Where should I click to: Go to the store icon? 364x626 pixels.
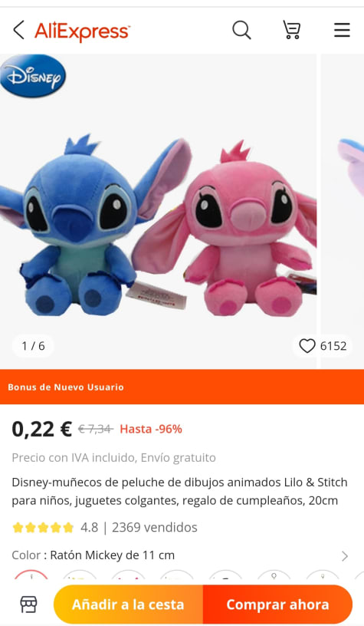click(x=28, y=605)
